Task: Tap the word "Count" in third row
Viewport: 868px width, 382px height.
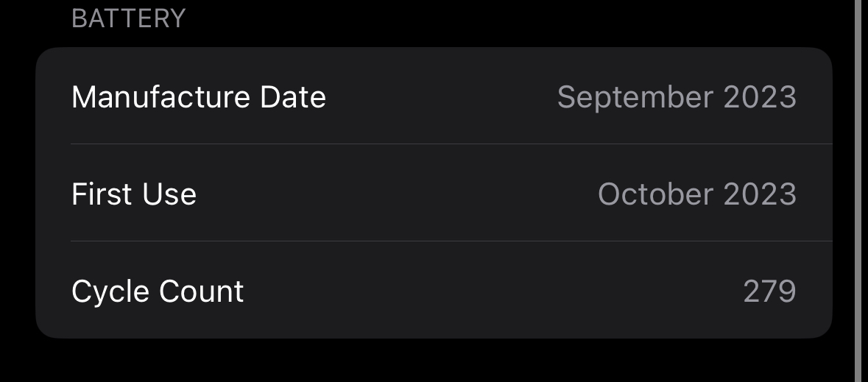Action: coord(200,291)
